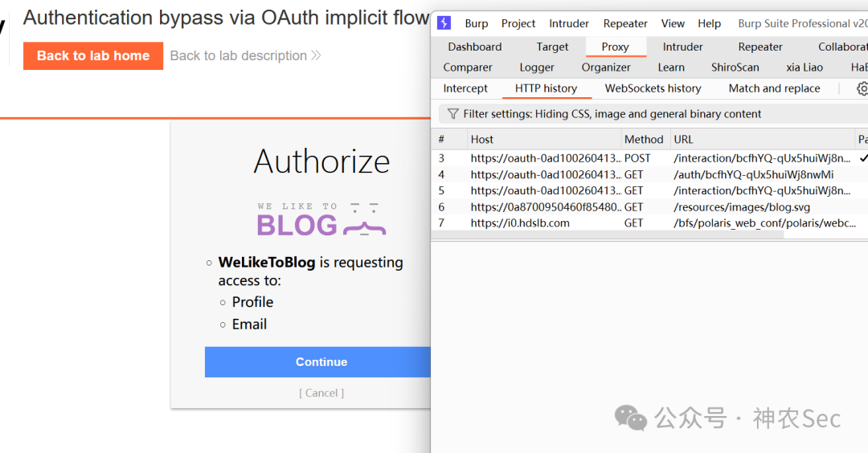Image resolution: width=868 pixels, height=453 pixels.
Task: Click the Profile scope item
Action: click(x=252, y=302)
